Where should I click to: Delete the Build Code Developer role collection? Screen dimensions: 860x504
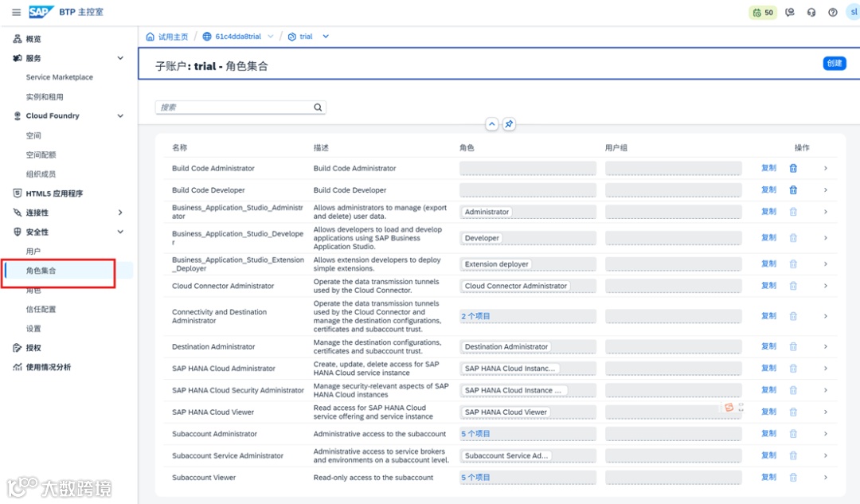tap(793, 189)
